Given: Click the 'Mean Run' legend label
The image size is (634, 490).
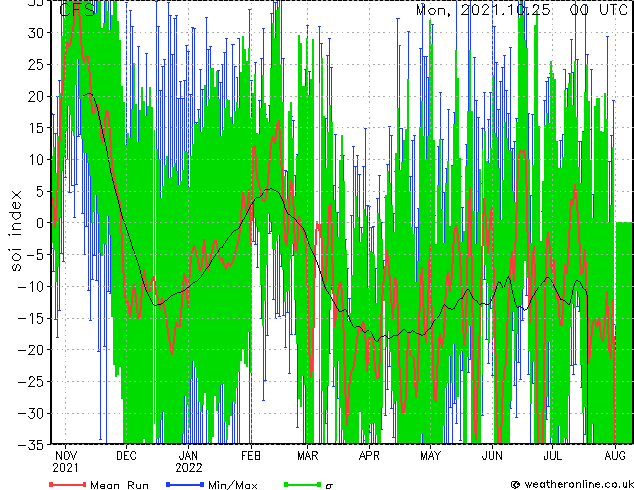Looking at the screenshot, I should (x=119, y=485).
